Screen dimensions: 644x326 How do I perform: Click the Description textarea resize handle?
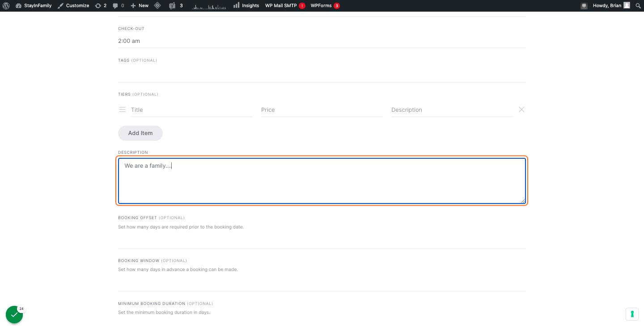(523, 200)
